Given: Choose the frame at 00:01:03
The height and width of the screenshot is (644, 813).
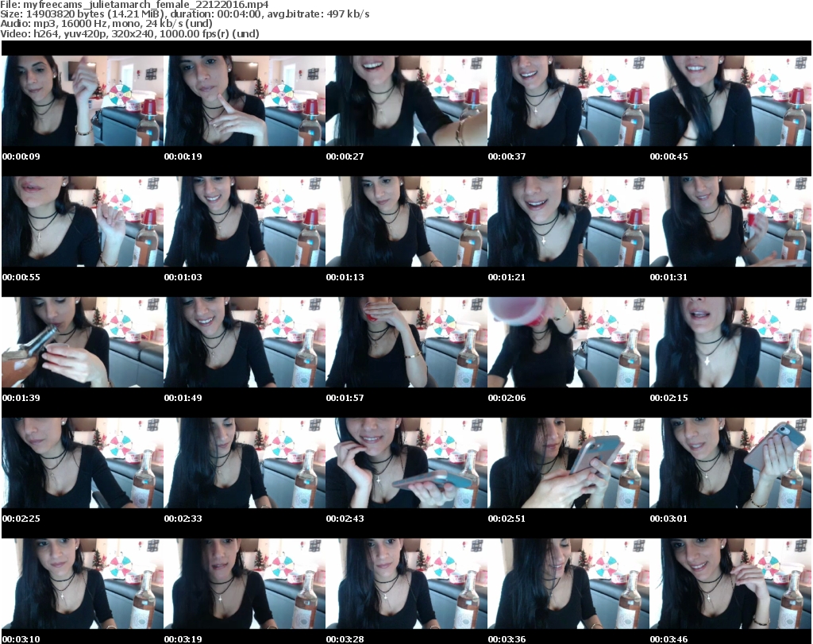Looking at the screenshot, I should coord(245,222).
